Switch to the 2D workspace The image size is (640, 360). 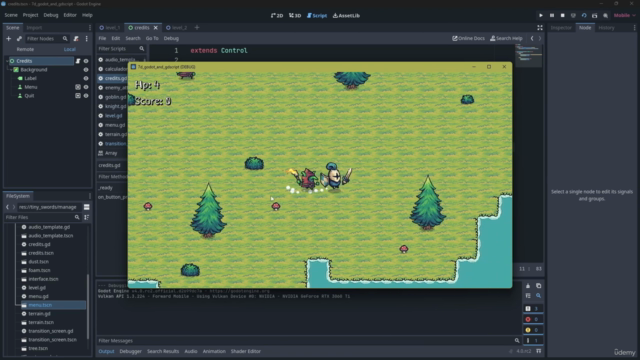coord(277,16)
